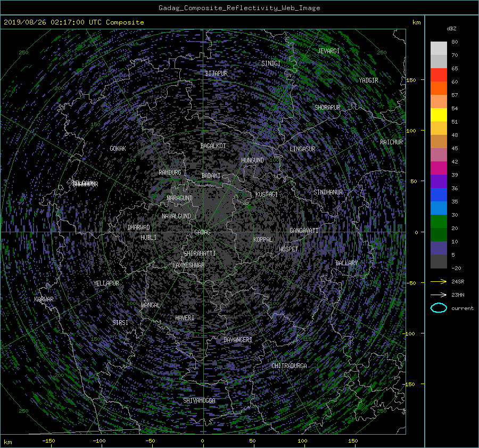
Task: Click the SHORAPUR place label
Action: [x=327, y=108]
